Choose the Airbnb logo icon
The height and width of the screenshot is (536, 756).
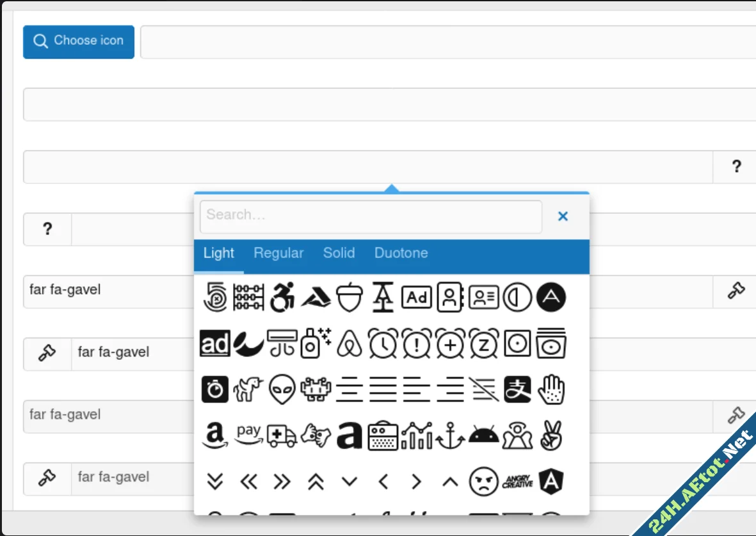click(x=350, y=345)
